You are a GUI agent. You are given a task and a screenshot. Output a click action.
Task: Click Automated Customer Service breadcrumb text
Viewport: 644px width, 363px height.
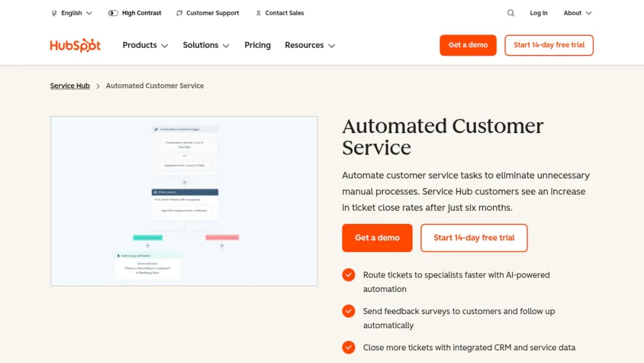[155, 85]
